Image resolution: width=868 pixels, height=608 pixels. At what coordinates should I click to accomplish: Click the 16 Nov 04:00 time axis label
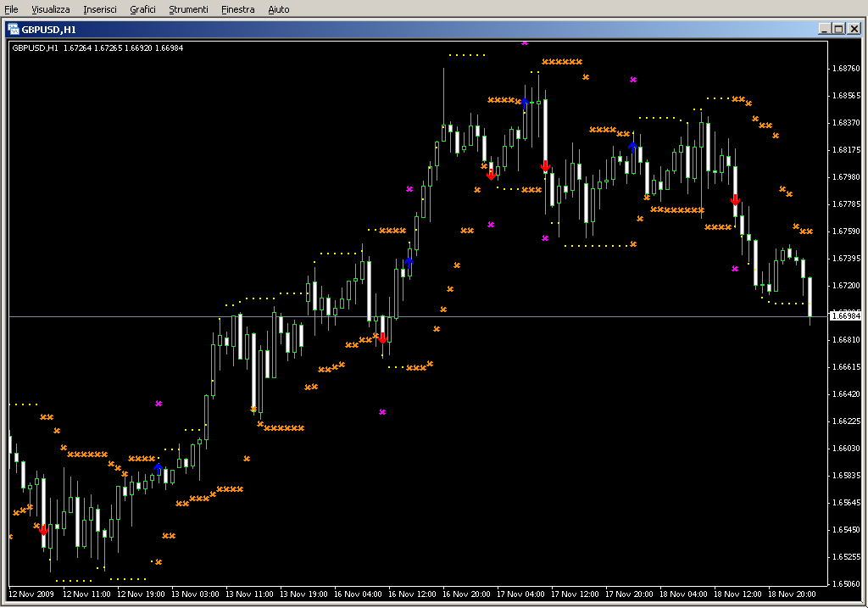358,594
